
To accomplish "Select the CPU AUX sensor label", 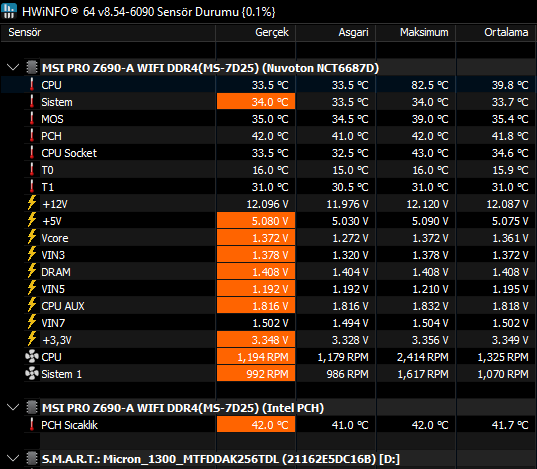I will tap(63, 306).
